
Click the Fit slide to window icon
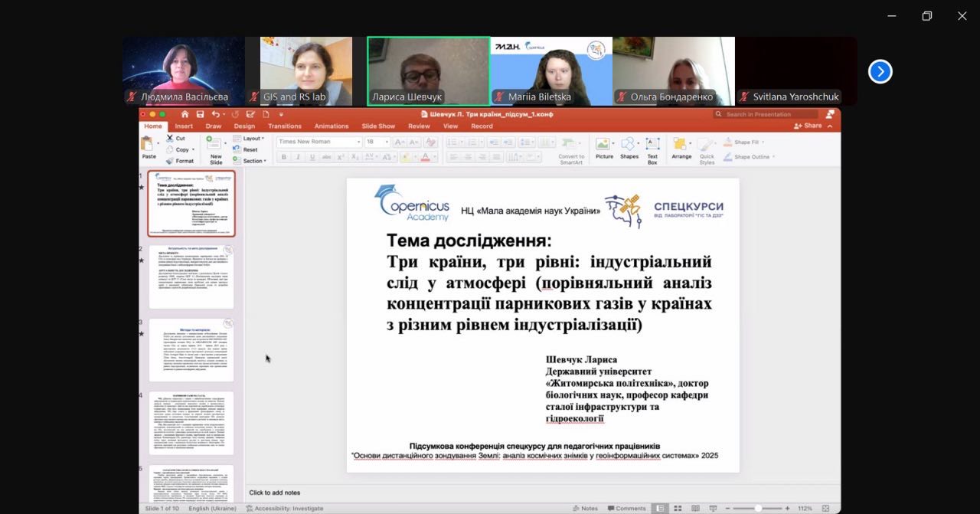825,508
